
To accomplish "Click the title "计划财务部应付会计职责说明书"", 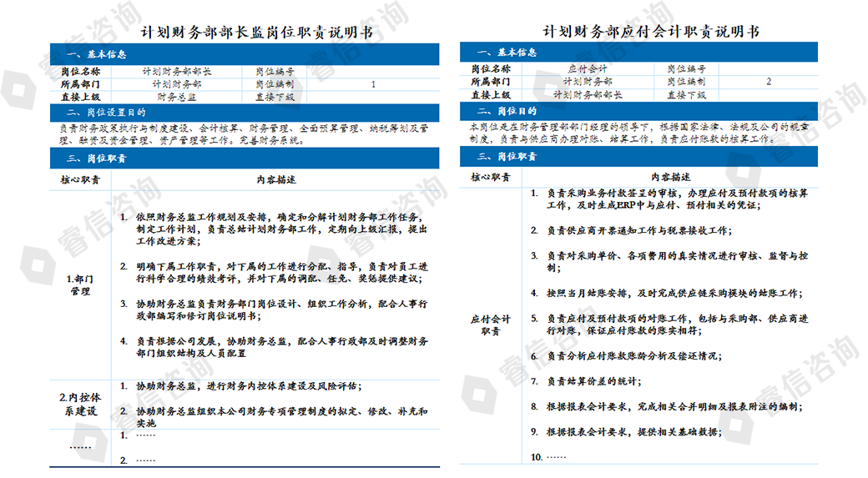I will point(651,32).
